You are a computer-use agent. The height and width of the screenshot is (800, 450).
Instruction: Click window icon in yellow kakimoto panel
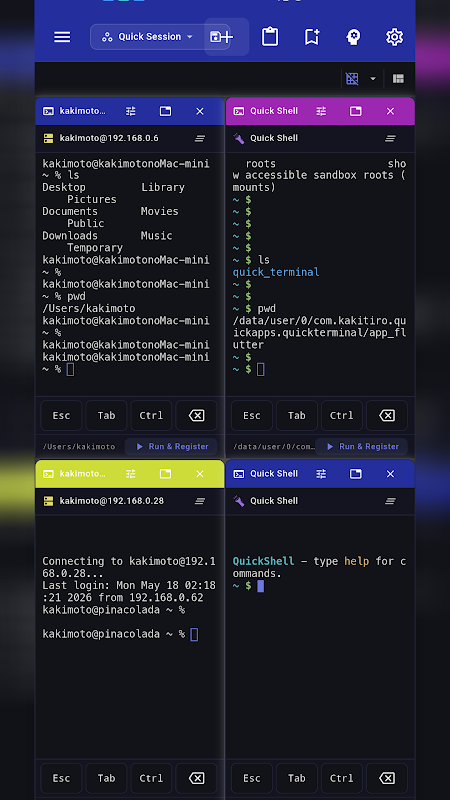165,474
